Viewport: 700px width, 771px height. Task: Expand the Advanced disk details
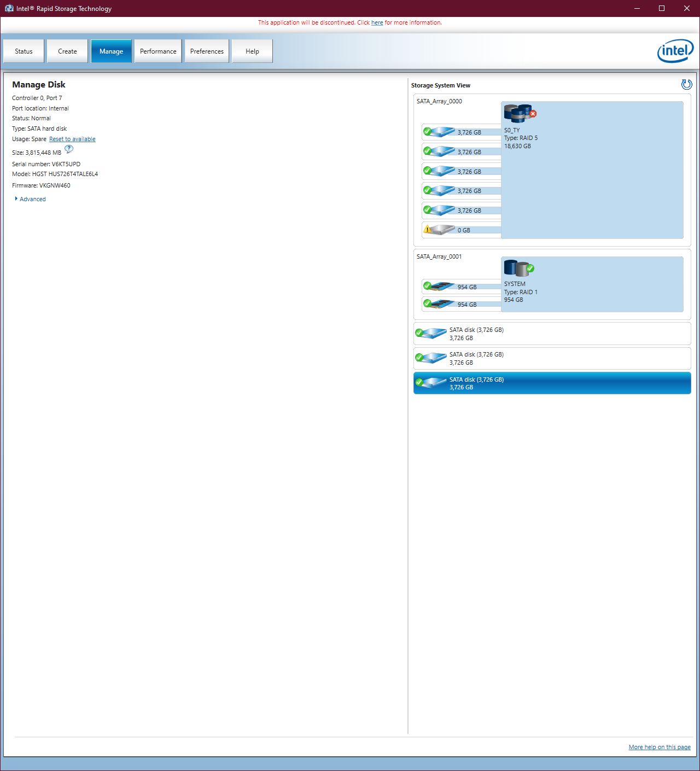coord(30,199)
